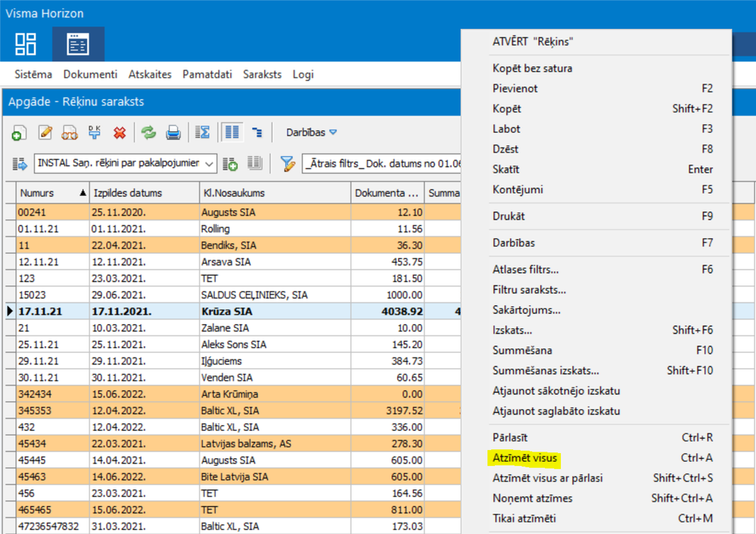Viewport: 756px width, 534px height.
Task: Click the add new document icon
Action: pyautogui.click(x=19, y=133)
